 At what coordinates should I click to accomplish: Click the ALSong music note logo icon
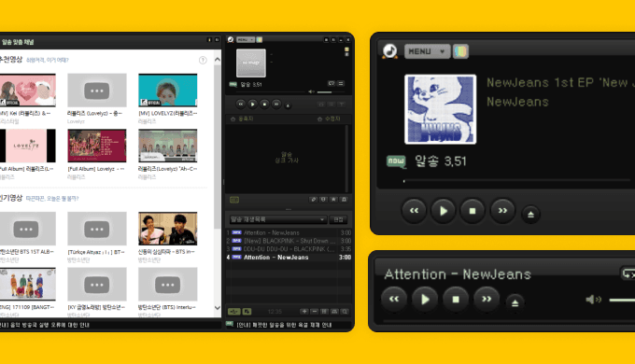390,51
